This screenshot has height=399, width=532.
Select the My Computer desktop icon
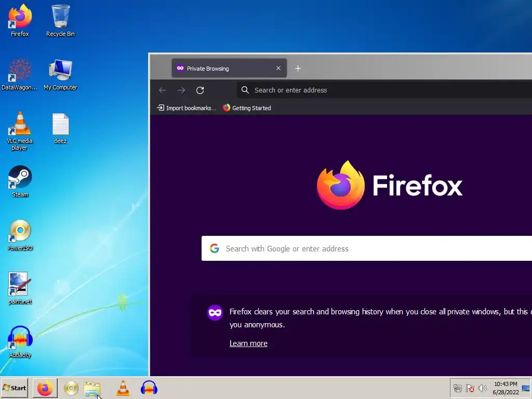(x=60, y=75)
